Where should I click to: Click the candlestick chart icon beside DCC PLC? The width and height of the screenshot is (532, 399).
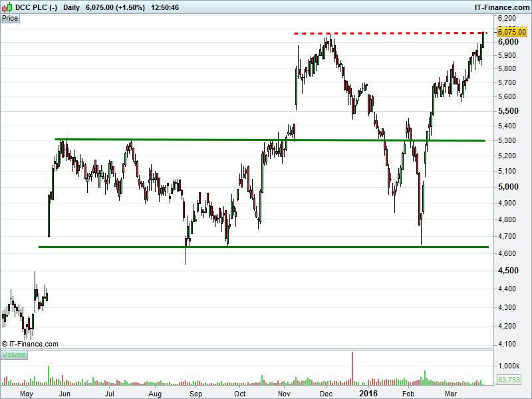click(x=7, y=7)
